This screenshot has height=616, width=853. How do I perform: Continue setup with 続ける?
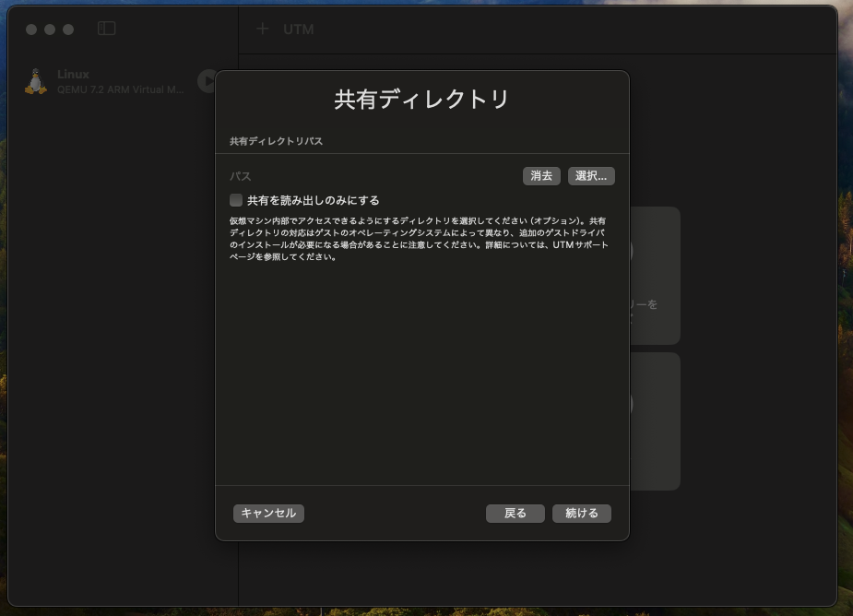pyautogui.click(x=581, y=513)
